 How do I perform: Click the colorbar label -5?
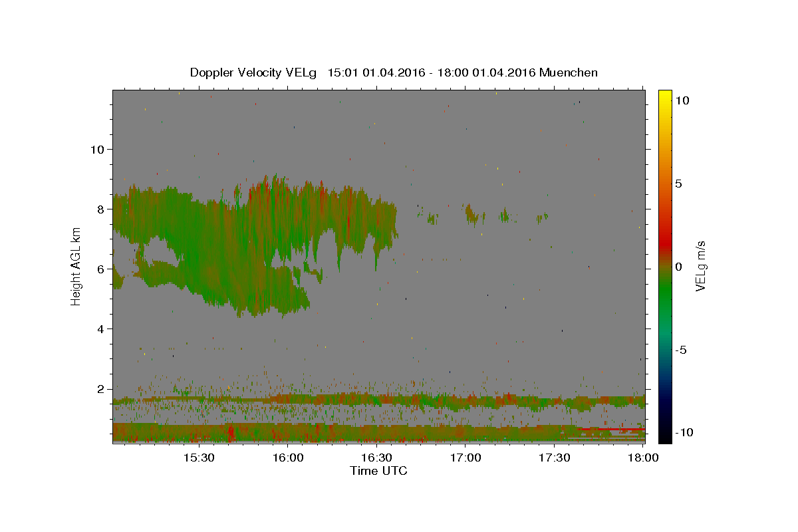680,350
